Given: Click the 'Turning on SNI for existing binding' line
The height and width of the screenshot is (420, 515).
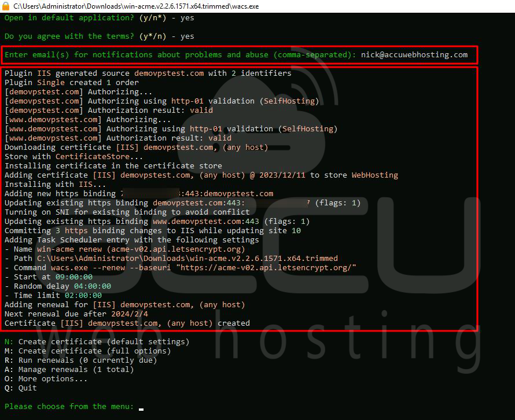Looking at the screenshot, I should tap(127, 212).
